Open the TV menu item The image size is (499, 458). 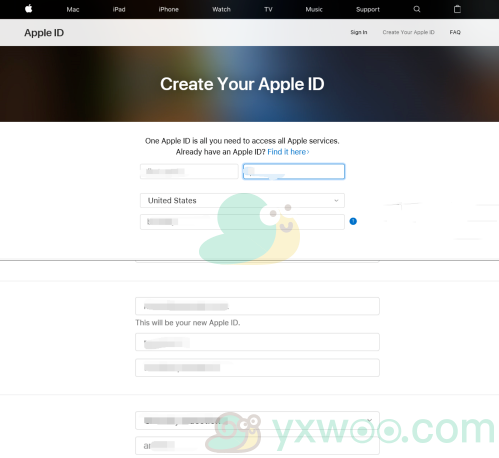[x=268, y=9]
